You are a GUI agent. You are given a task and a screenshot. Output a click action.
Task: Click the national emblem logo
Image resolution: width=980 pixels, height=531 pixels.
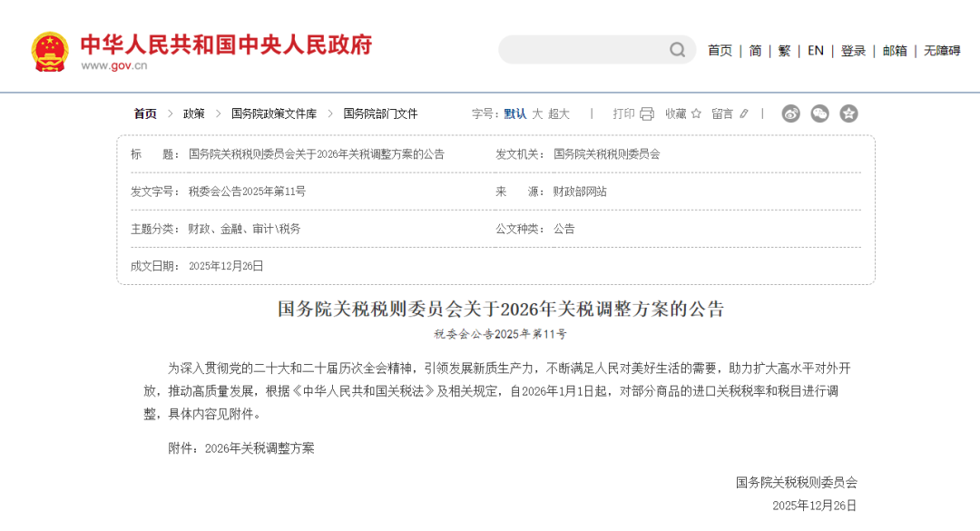click(x=50, y=52)
